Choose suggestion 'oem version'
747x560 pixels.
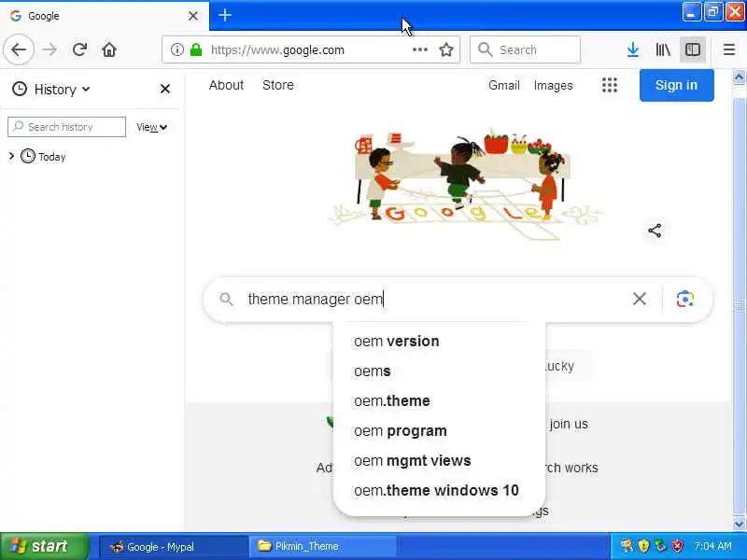pyautogui.click(x=439, y=342)
